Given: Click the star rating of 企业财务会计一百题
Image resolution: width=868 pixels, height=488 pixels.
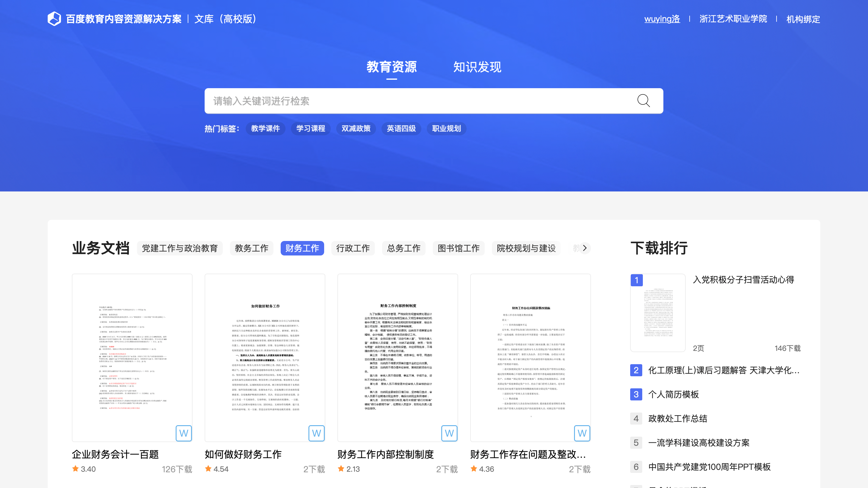Looking at the screenshot, I should (75, 469).
